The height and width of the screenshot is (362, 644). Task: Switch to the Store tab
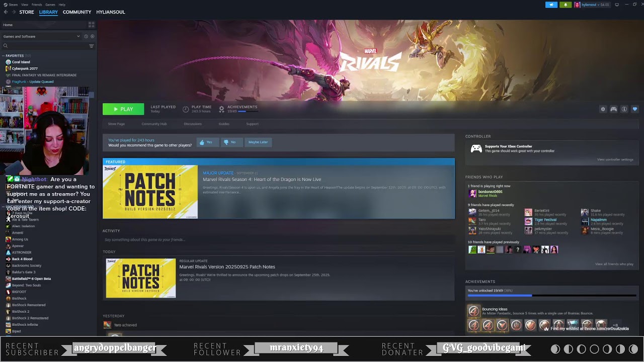27,12
